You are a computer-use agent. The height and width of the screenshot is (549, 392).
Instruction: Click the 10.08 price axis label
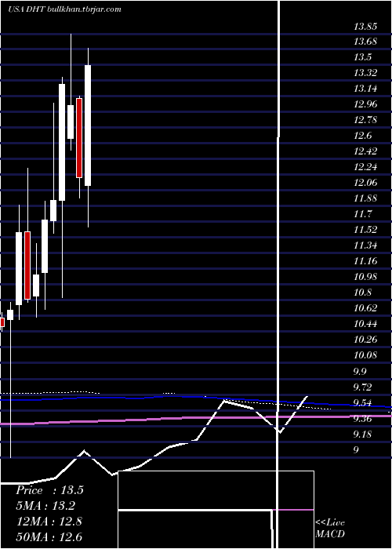[x=365, y=355]
